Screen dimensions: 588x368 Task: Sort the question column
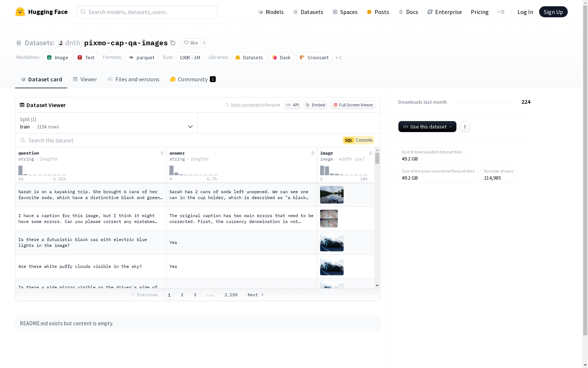[162, 153]
